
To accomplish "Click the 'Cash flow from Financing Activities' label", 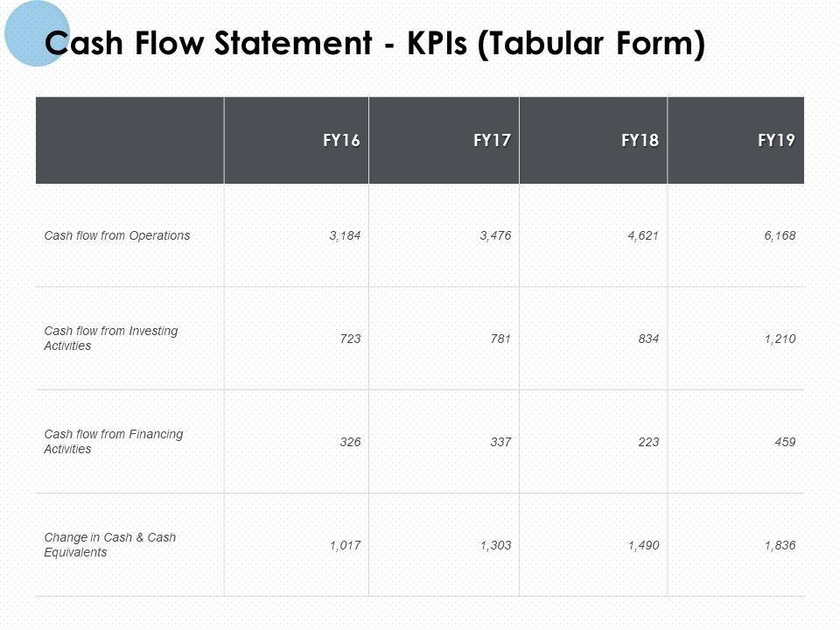I will coord(113,441).
